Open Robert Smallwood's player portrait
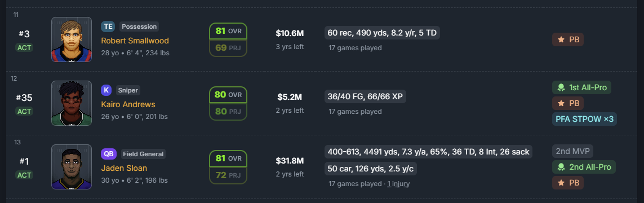 point(72,39)
